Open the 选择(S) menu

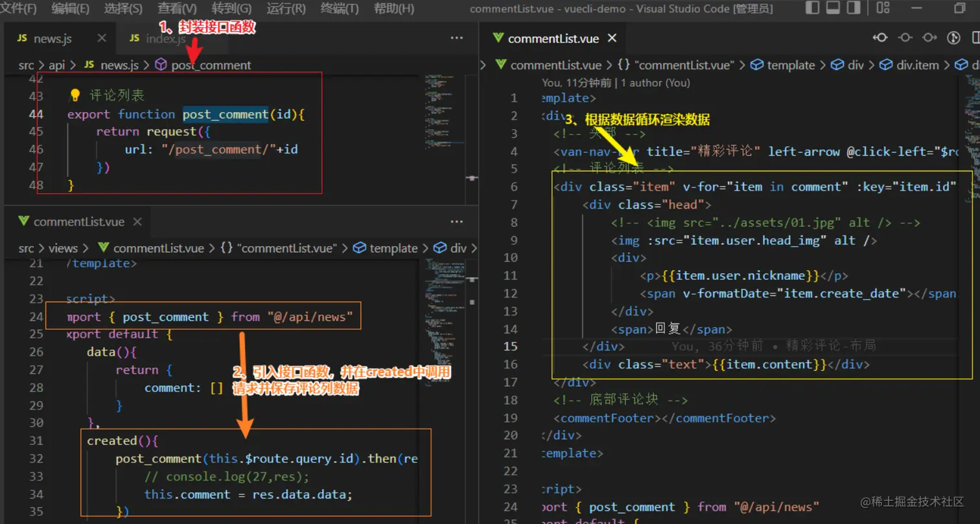tap(123, 8)
